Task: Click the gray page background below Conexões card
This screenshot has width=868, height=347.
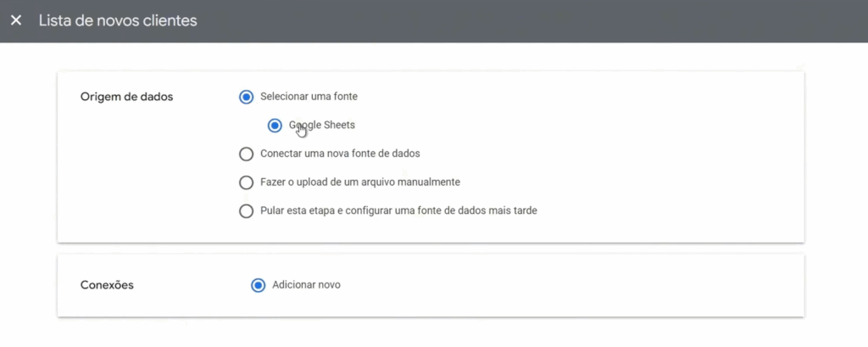Action: pos(424,333)
